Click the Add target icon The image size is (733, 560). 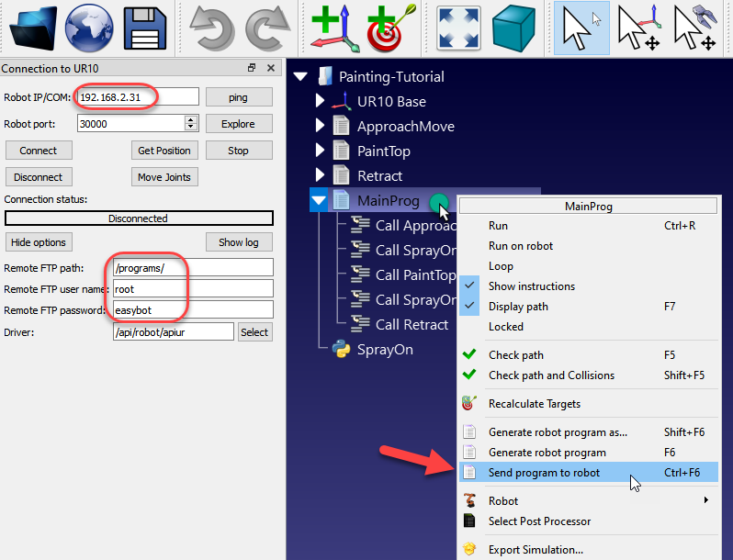coord(391,28)
